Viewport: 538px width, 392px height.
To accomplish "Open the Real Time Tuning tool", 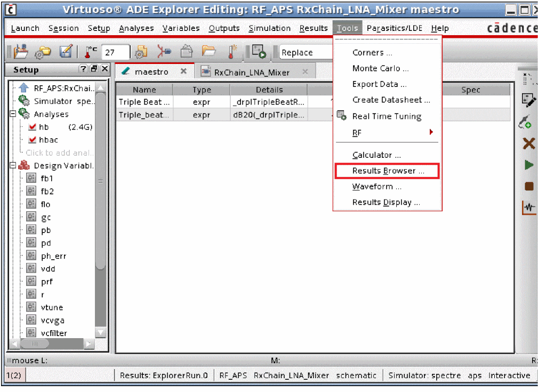I will click(387, 116).
